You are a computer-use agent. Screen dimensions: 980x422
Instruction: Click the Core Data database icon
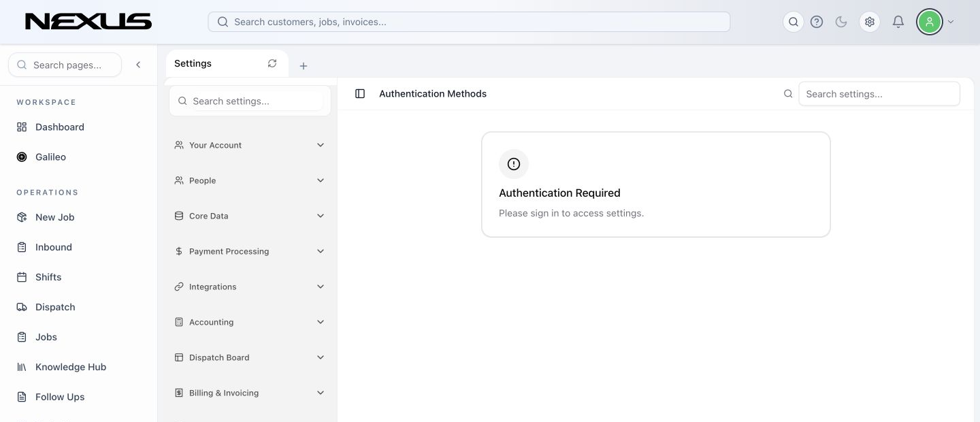tap(179, 216)
